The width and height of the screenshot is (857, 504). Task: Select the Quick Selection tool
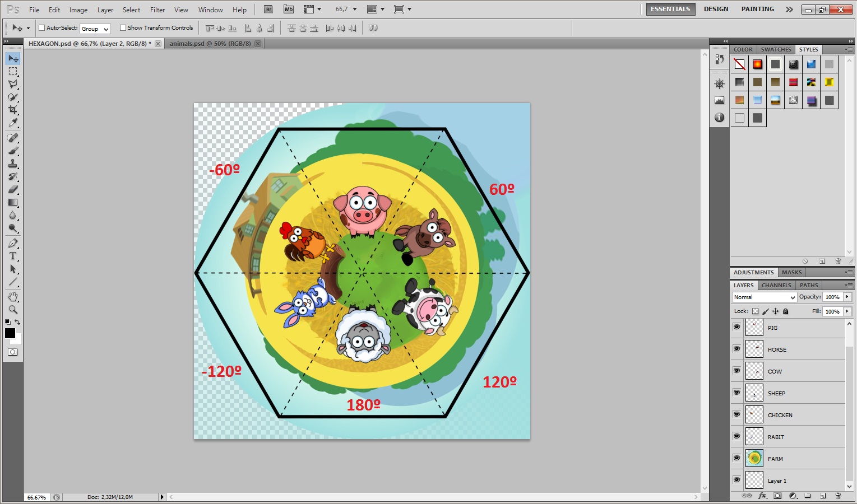click(13, 97)
